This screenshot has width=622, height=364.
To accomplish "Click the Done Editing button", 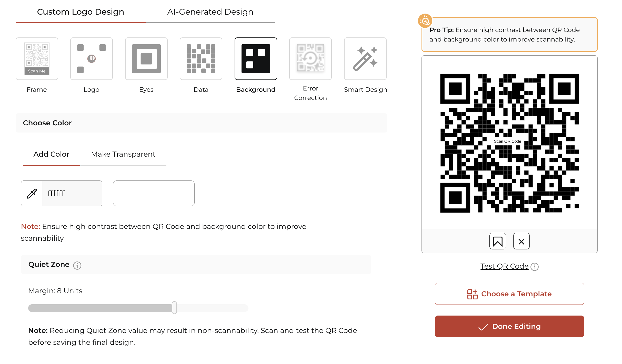I will click(x=509, y=326).
